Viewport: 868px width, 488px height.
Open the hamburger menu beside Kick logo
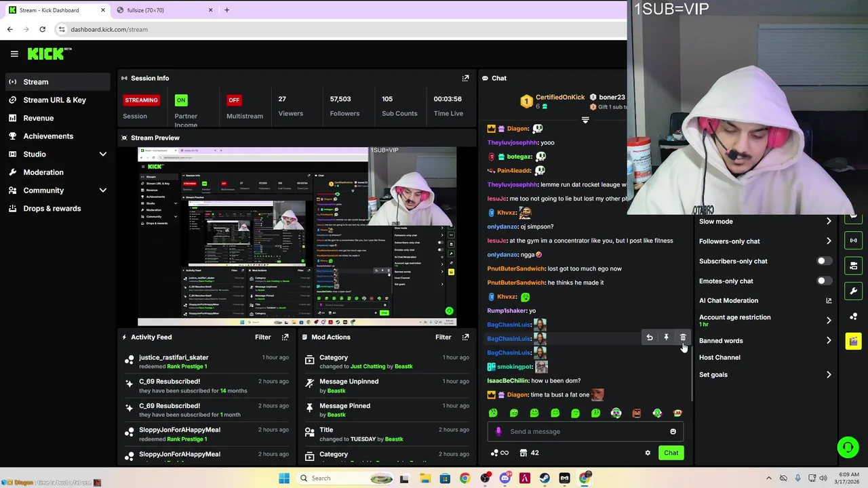pyautogui.click(x=14, y=54)
